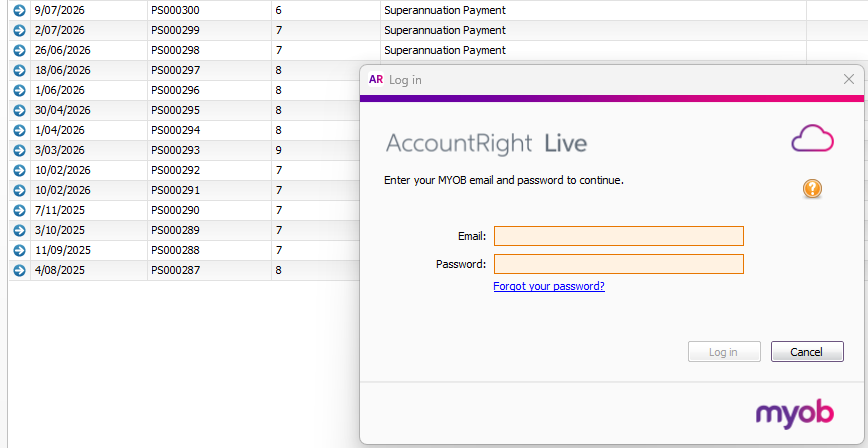Open transaction arrow for PS000299
Screen dimensions: 868x448
point(19,30)
